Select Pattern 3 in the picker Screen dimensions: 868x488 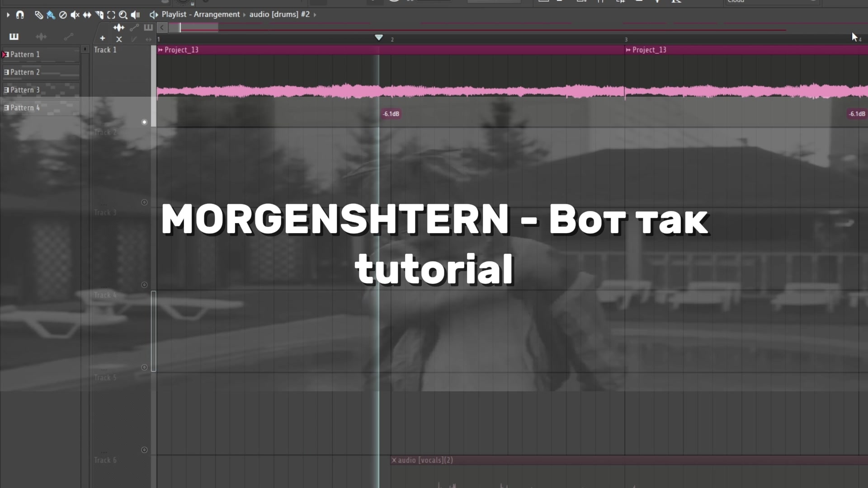[x=41, y=90]
